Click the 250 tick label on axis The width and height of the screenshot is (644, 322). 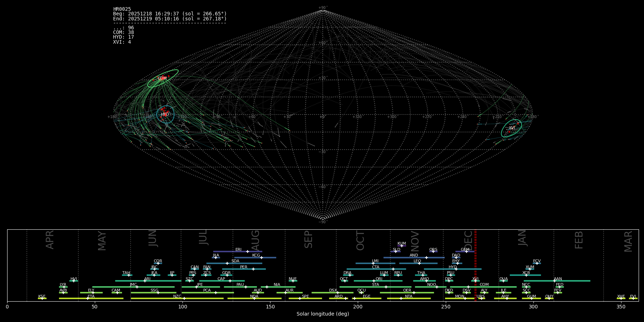[445, 307]
